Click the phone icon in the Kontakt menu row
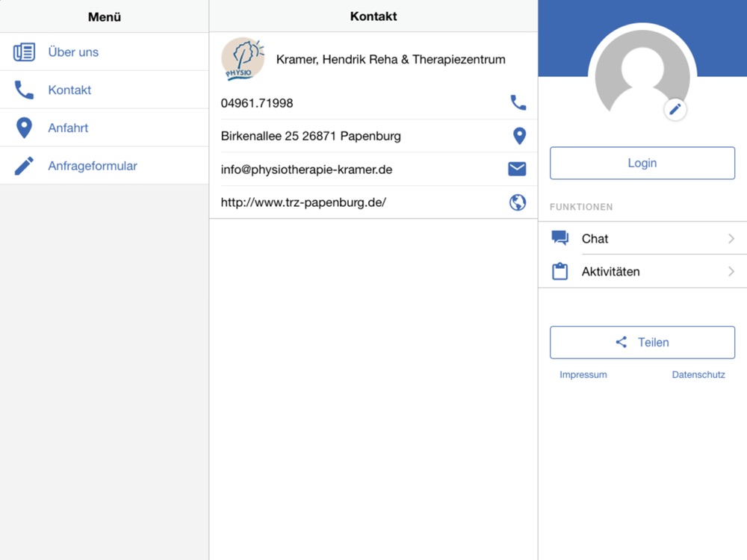The height and width of the screenshot is (560, 747). [x=24, y=90]
